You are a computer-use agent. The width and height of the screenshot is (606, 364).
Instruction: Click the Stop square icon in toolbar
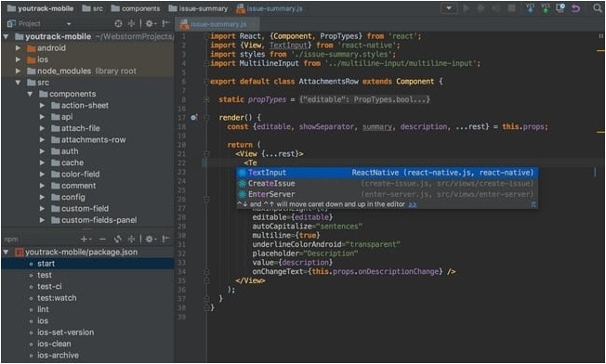[x=511, y=8]
